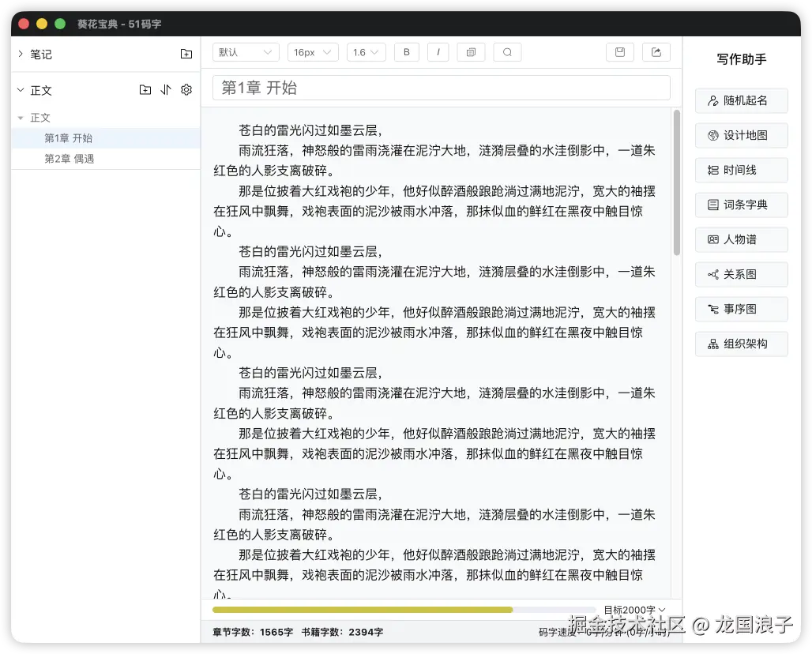Open the export/share icon in the toolbar
This screenshot has width=812, height=654.
(x=656, y=51)
